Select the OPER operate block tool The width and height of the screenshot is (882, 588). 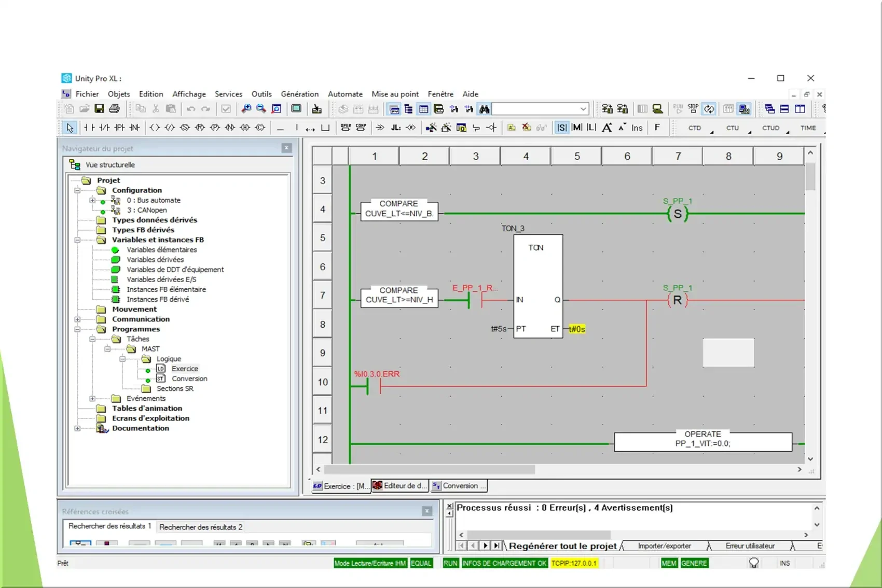[x=346, y=128]
